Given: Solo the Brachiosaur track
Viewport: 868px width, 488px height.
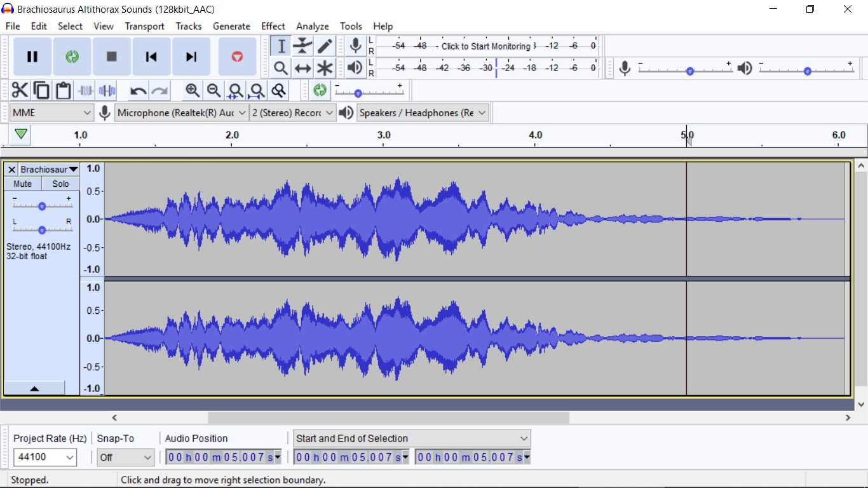Looking at the screenshot, I should (61, 184).
